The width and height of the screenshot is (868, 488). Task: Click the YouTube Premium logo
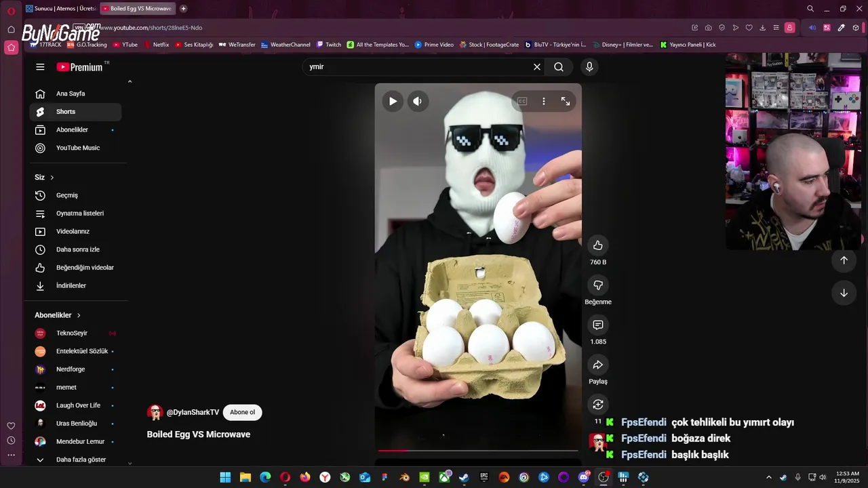point(79,67)
